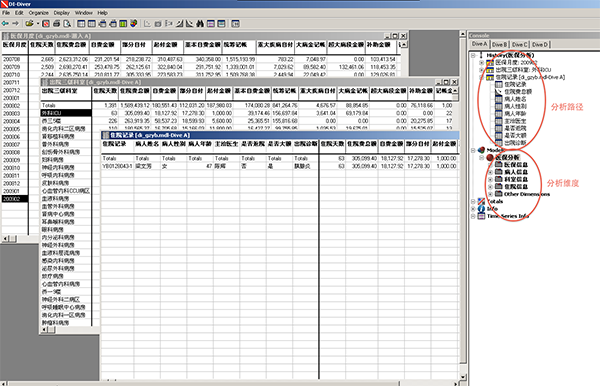Collapse the Models tree node

point(473,150)
